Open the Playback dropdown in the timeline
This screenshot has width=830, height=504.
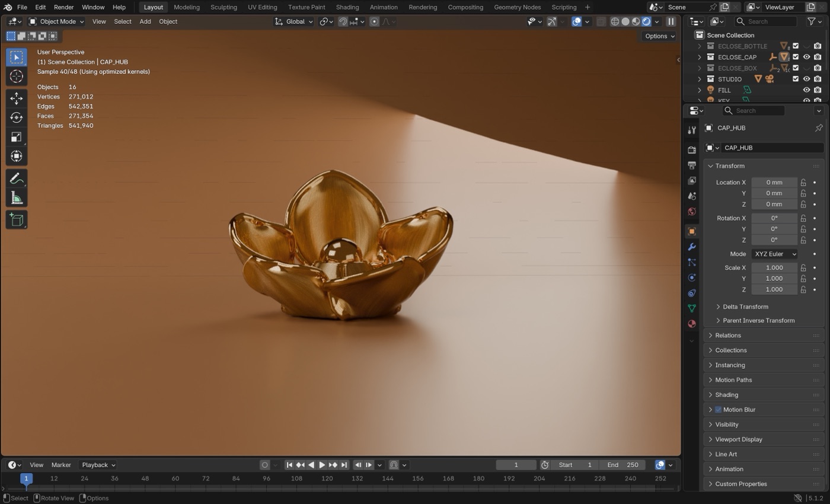pos(98,465)
